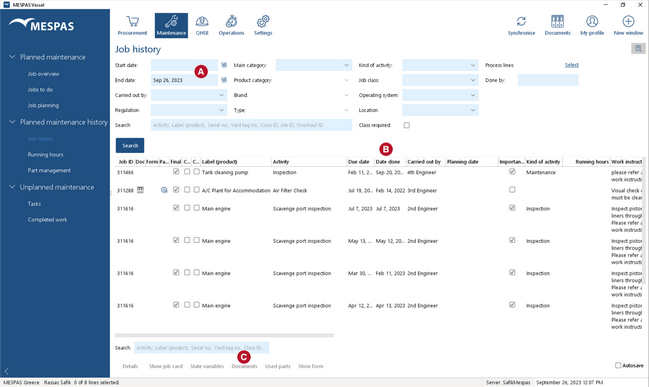Sort by the Due date column header
Viewport: 649px width, 387px height.
(360, 161)
